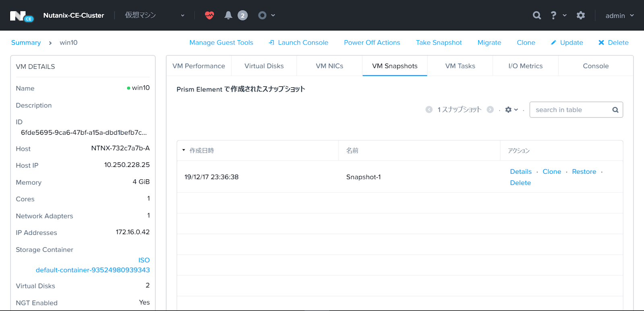644x311 pixels.
Task: Open the tasks circle icon
Action: click(x=262, y=15)
